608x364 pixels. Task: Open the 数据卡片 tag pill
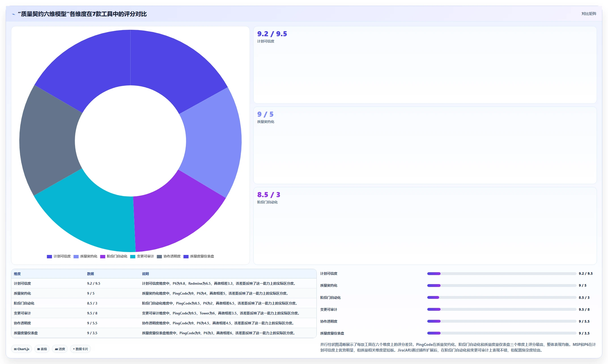coord(80,349)
